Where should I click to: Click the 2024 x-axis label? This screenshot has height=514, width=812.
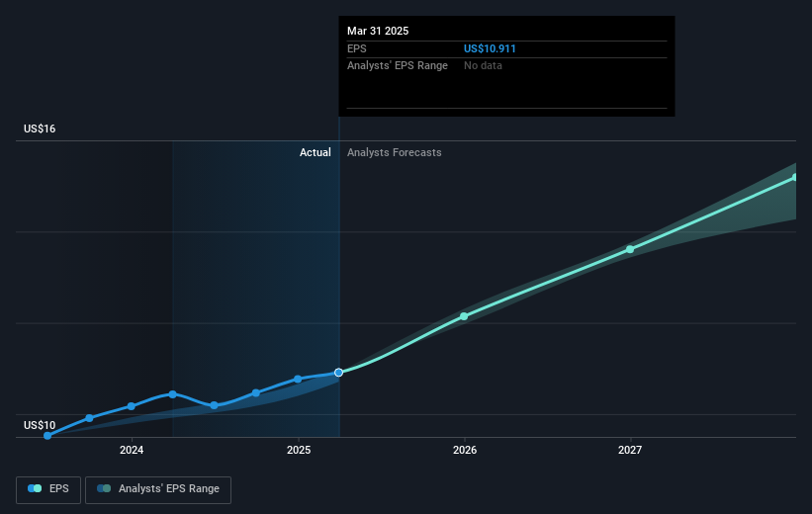(132, 451)
